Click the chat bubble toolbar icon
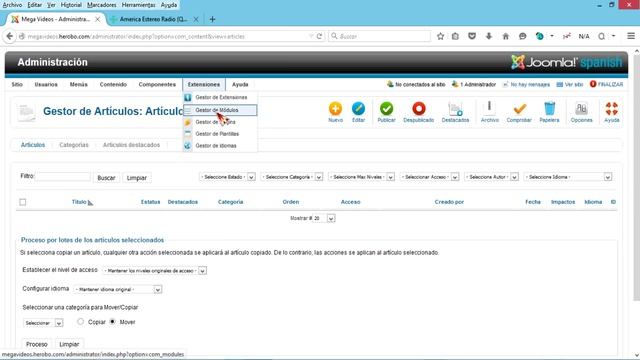 point(522,36)
